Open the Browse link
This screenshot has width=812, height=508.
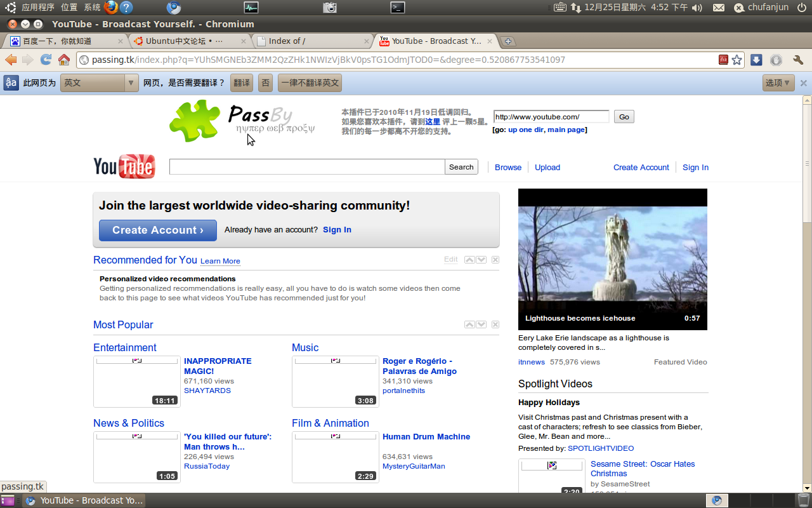[x=508, y=168]
